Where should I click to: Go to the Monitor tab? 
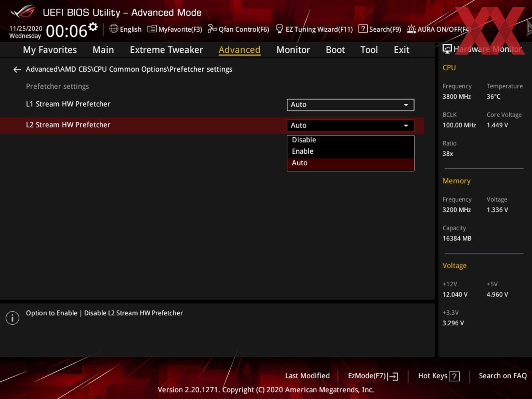point(293,50)
